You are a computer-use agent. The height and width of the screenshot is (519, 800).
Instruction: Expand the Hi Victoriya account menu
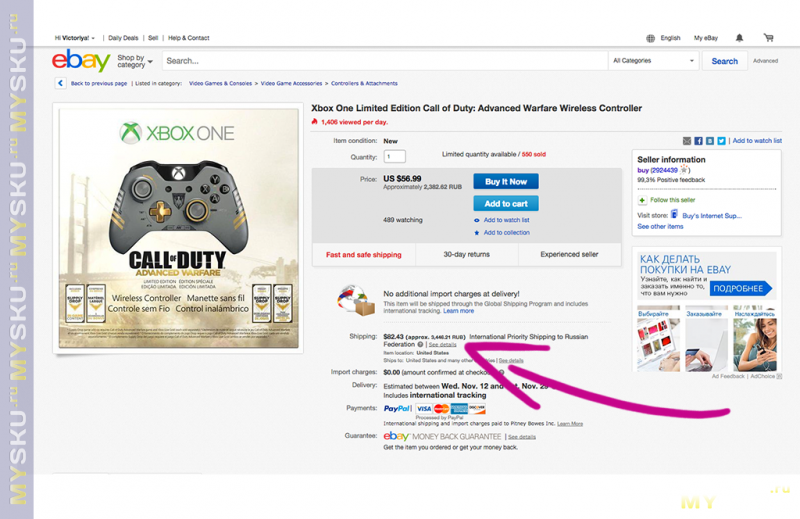tap(78, 38)
